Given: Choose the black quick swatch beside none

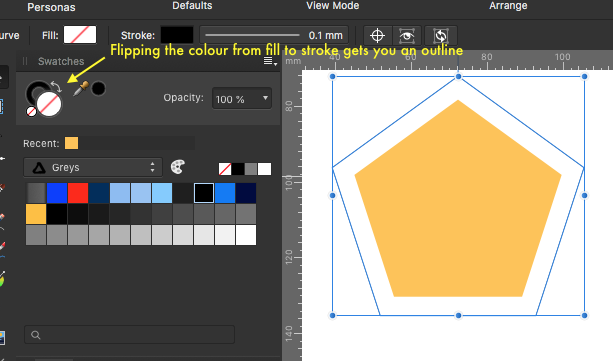Looking at the screenshot, I should point(238,169).
